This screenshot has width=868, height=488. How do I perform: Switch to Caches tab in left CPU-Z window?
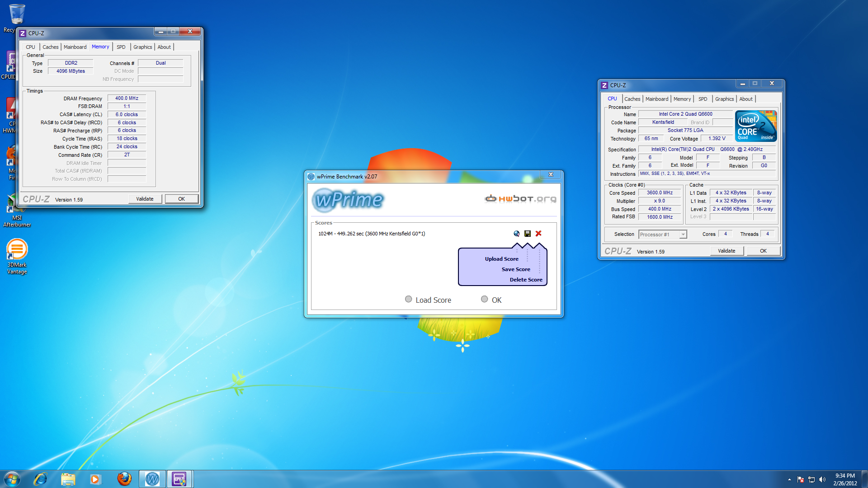(x=51, y=47)
